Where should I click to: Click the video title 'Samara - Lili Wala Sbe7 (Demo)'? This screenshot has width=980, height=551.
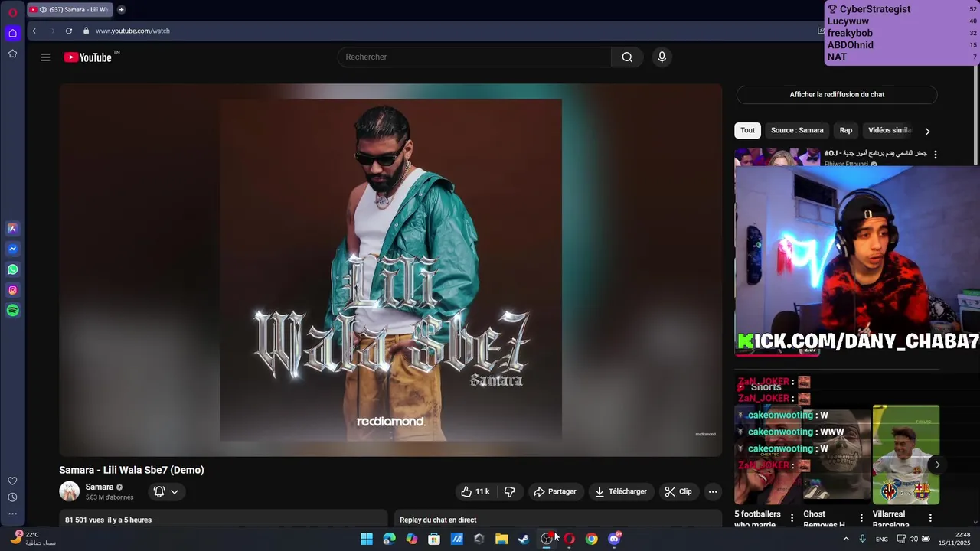pos(132,470)
